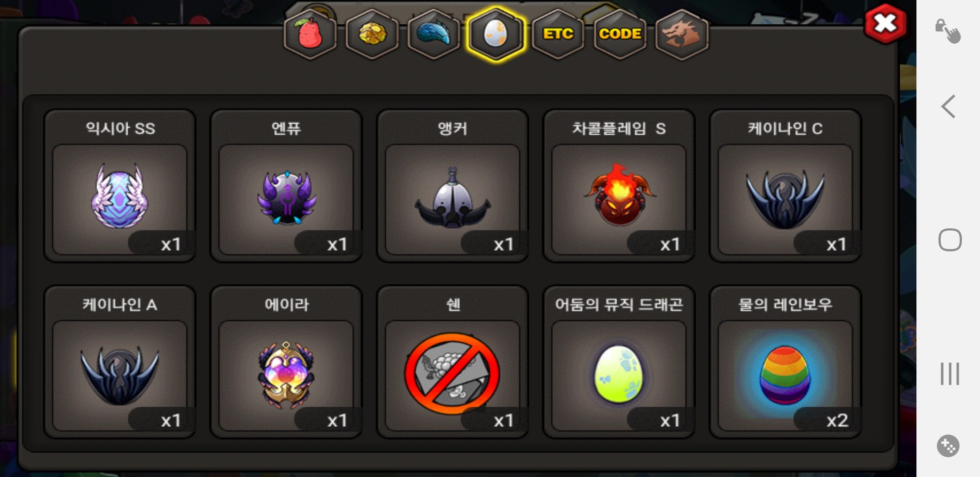Close the inventory with red X

886,23
